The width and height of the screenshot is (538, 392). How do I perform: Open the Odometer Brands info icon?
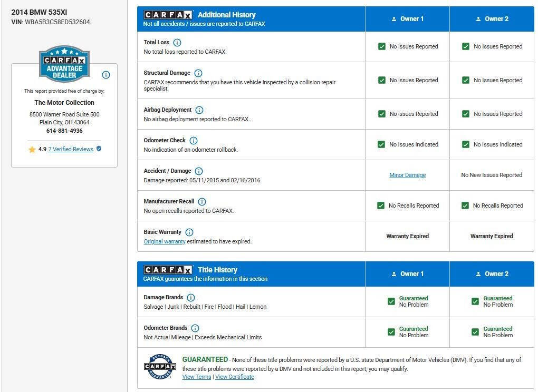pyautogui.click(x=195, y=328)
